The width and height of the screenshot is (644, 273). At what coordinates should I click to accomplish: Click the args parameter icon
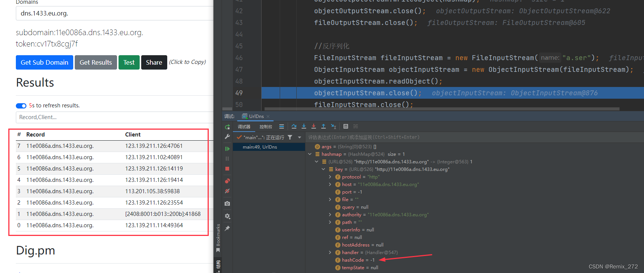click(x=317, y=147)
